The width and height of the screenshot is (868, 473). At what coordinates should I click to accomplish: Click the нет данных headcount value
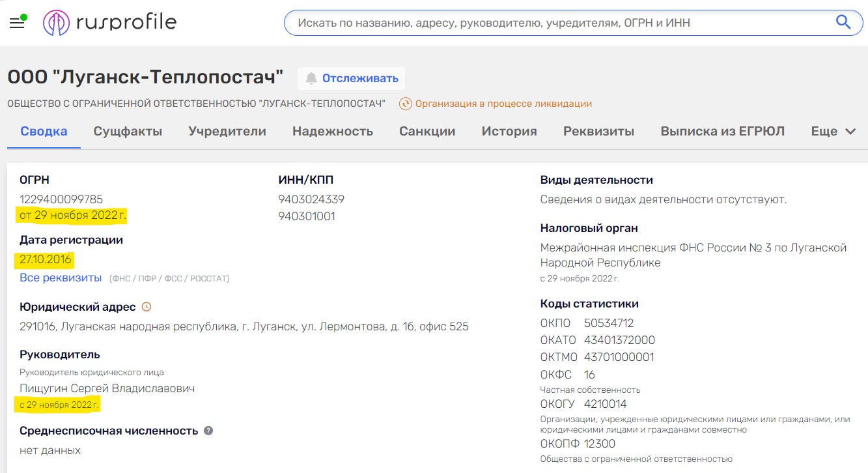(50, 450)
